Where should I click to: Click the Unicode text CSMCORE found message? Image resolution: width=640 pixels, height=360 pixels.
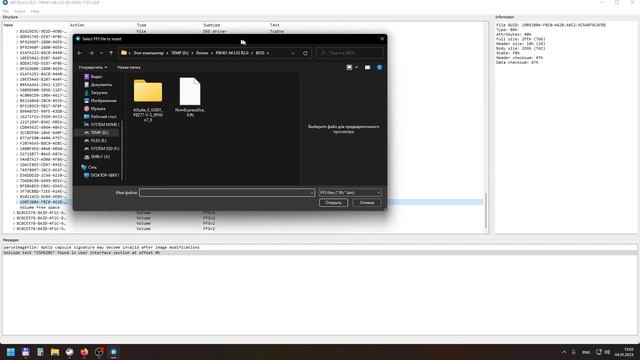coord(82,253)
